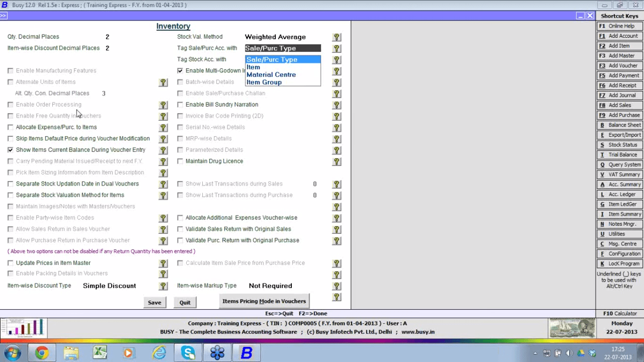The width and height of the screenshot is (644, 362).
Task: Click the bar chart thumbnail at bottom left
Action: pos(23,328)
